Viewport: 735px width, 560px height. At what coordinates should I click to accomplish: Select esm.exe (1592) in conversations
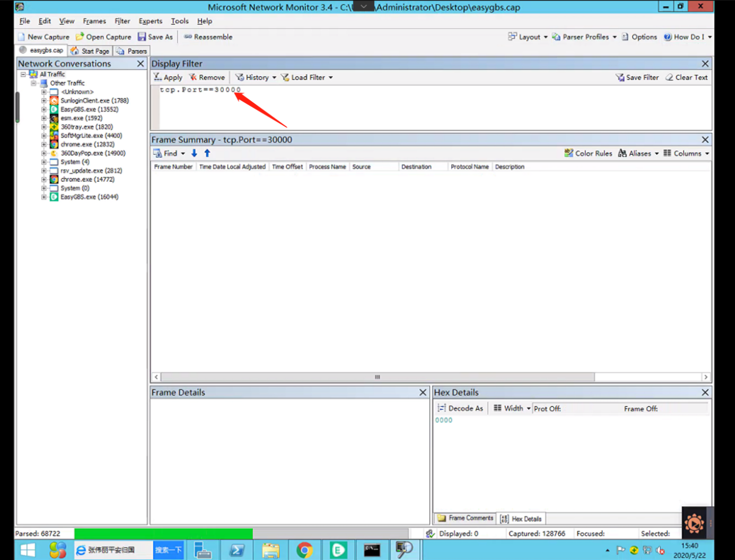pyautogui.click(x=81, y=118)
